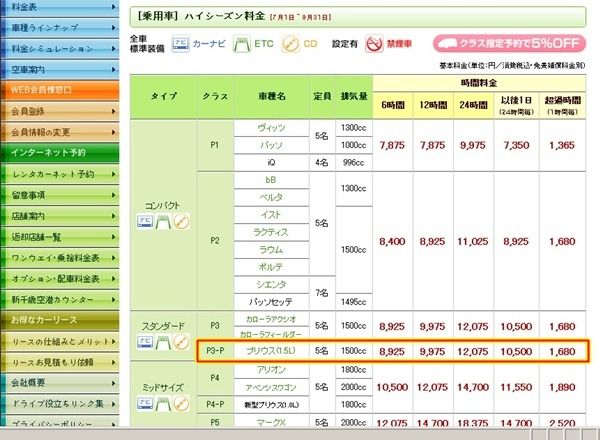Click the CD icon under スタンダード type
The height and width of the screenshot is (440, 600).
[181, 342]
